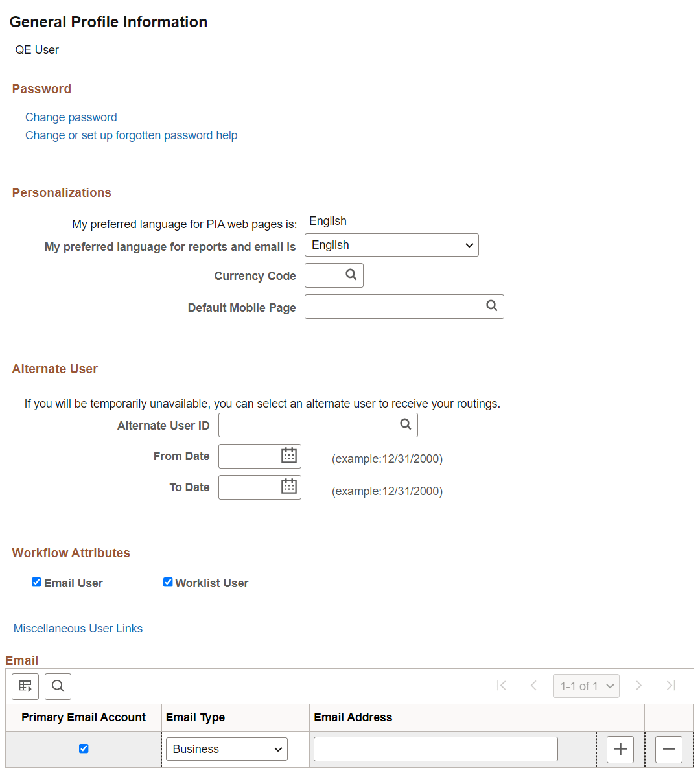Uncheck Primary Email Account checkbox
The image size is (700, 777).
pos(84,748)
